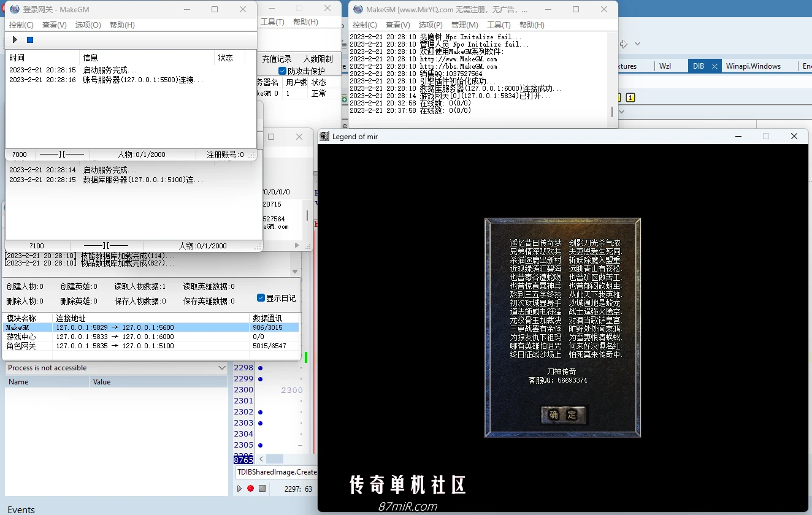
Task: Click log line http://www.MakeGM.com
Action: 458,59
